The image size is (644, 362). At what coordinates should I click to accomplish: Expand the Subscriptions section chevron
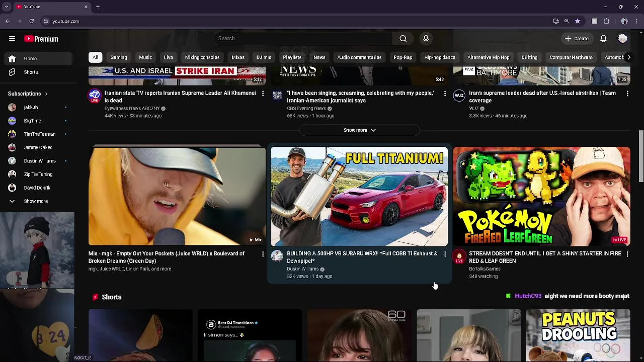pos(46,94)
